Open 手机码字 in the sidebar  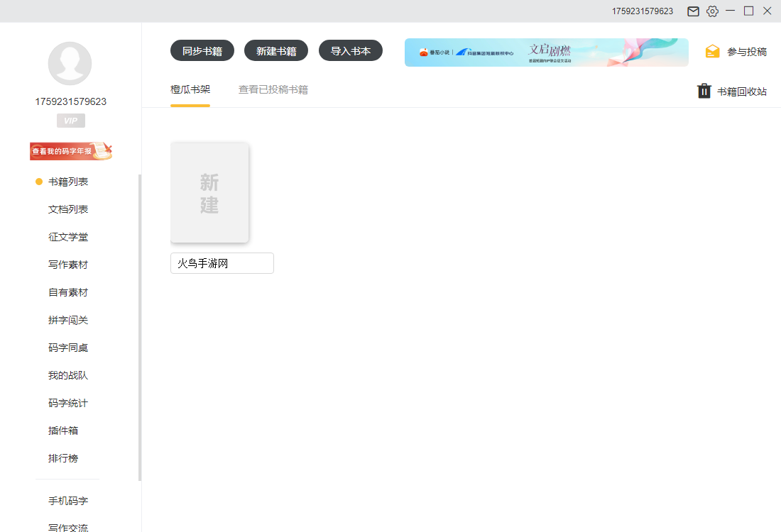[68, 501]
